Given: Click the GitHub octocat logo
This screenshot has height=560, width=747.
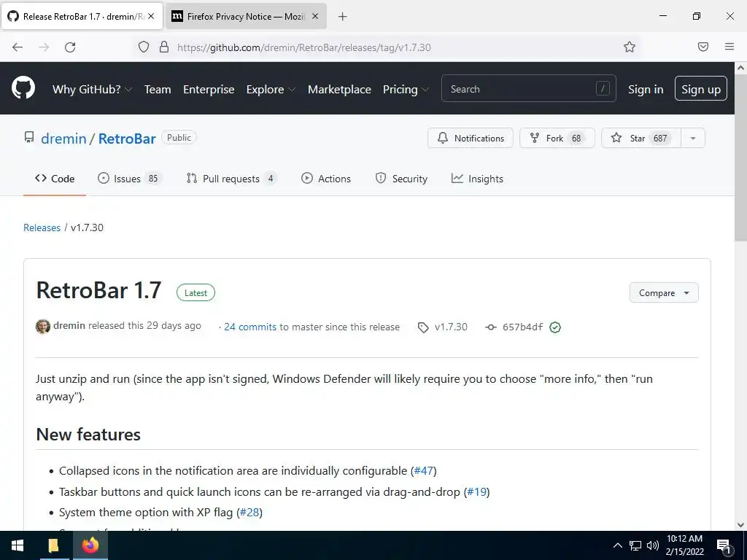Looking at the screenshot, I should 23,88.
